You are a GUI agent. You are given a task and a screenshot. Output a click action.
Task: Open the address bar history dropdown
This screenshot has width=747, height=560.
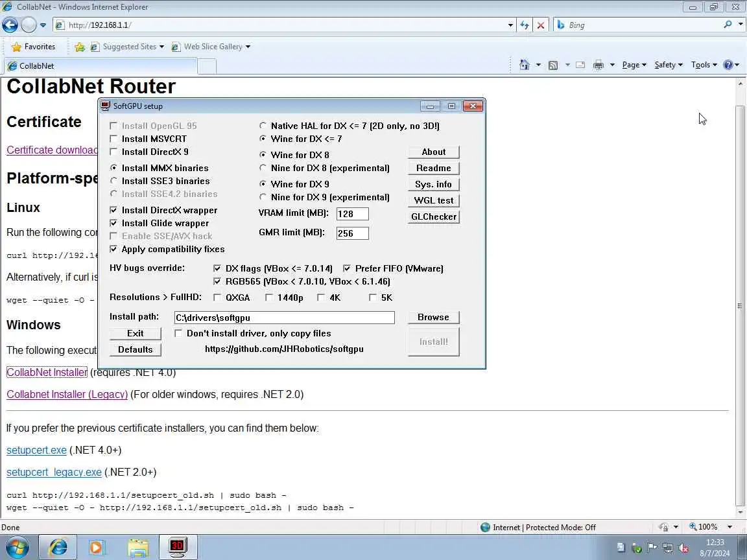coord(510,25)
